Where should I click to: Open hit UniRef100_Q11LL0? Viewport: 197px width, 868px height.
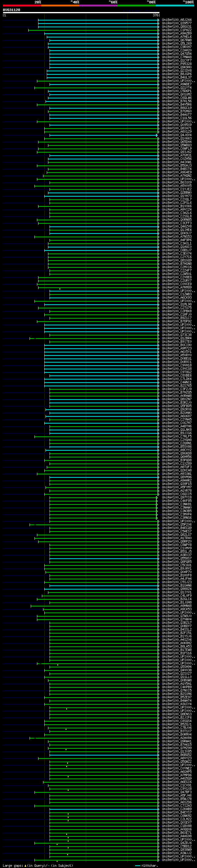[x=177, y=677]
